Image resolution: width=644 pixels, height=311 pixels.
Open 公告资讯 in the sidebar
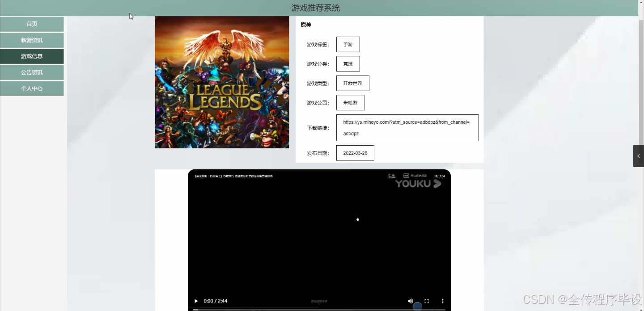click(32, 72)
